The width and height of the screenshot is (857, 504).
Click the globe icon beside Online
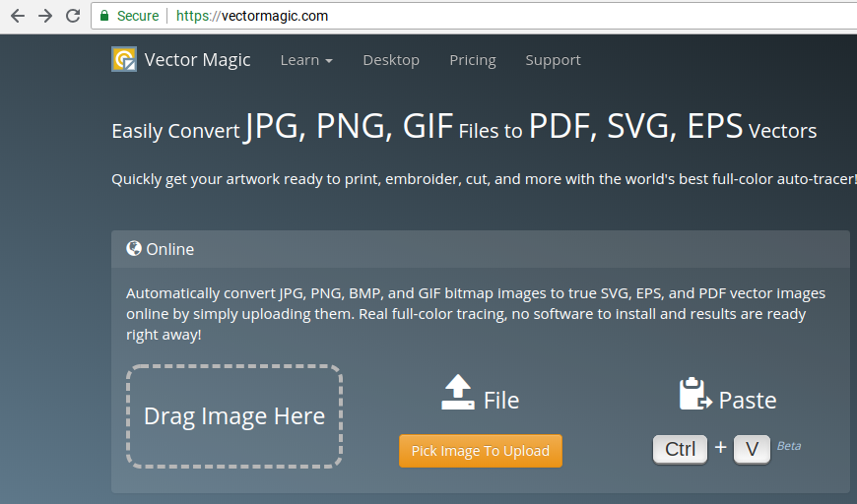[x=134, y=249]
